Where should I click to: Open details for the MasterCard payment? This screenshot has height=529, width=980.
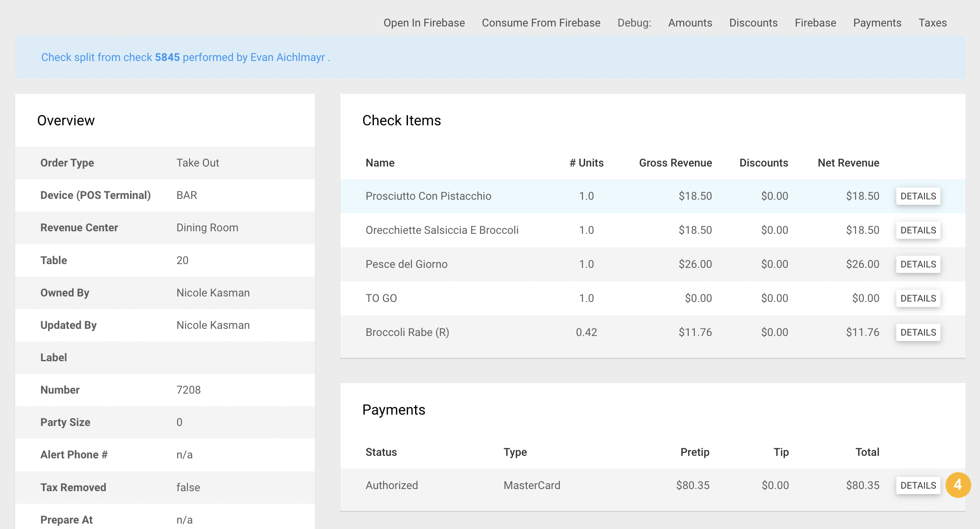tap(918, 486)
